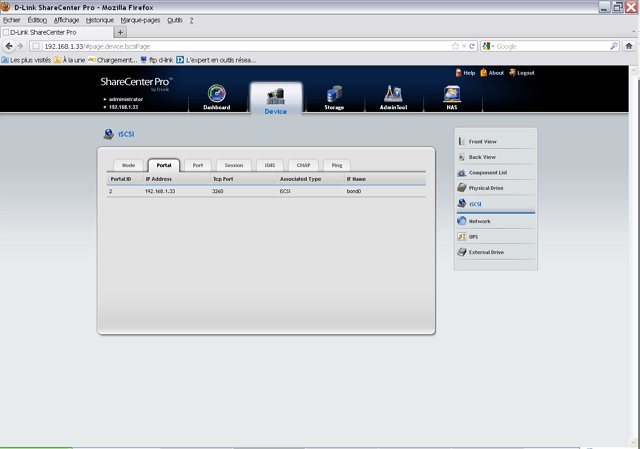
Task: Open Les plus visités bookmark
Action: click(26, 60)
